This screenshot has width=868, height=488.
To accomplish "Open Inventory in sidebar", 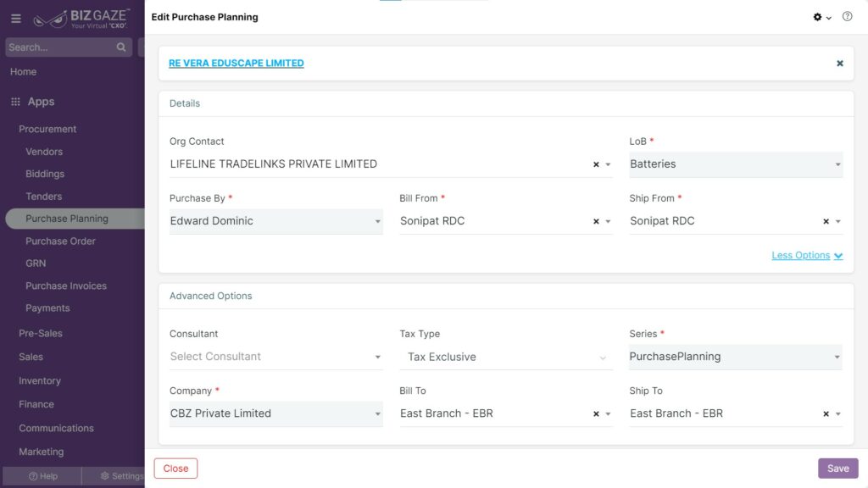I will (40, 381).
